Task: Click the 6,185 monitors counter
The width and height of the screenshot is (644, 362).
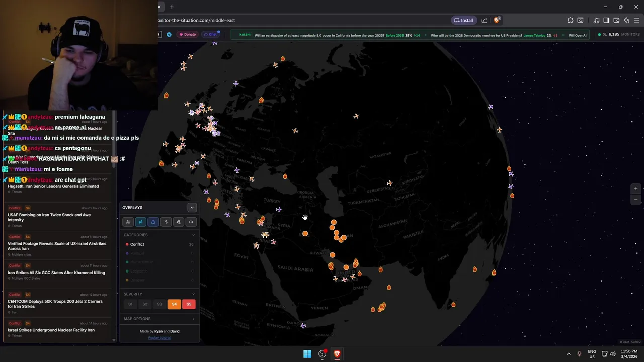Action: coord(618,35)
